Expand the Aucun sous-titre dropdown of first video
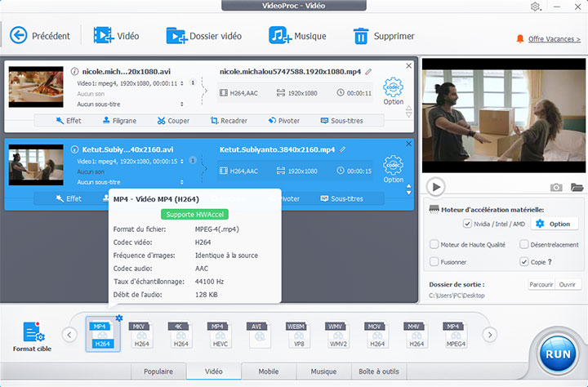588x387 pixels. pyautogui.click(x=182, y=105)
